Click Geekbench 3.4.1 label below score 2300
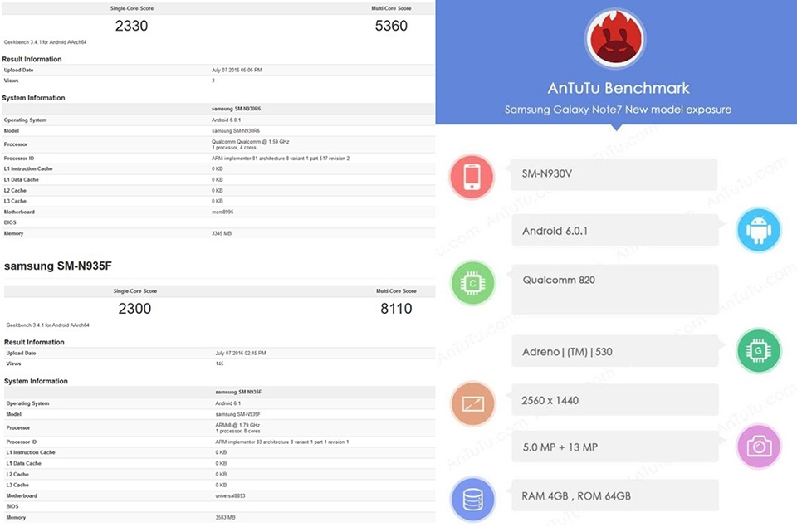The width and height of the screenshot is (797, 532). tap(48, 325)
